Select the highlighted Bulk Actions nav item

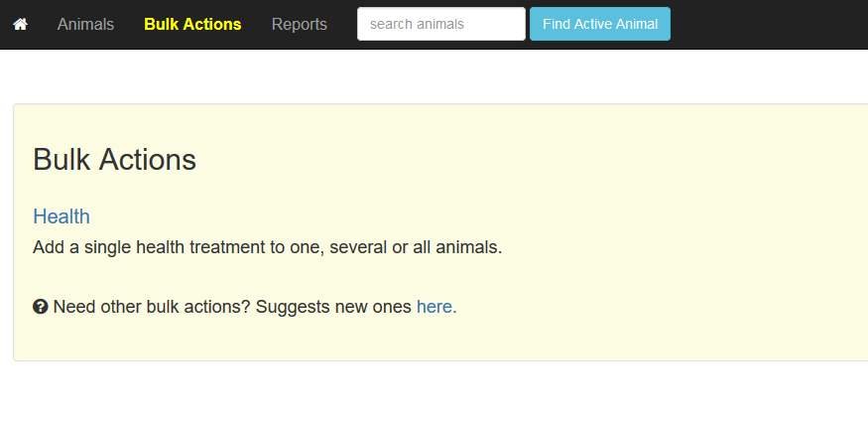coord(192,25)
